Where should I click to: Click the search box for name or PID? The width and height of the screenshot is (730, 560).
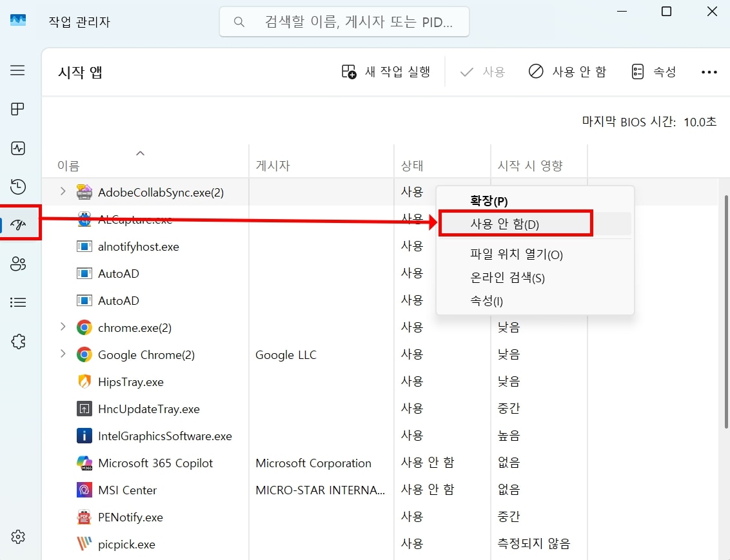pyautogui.click(x=344, y=22)
